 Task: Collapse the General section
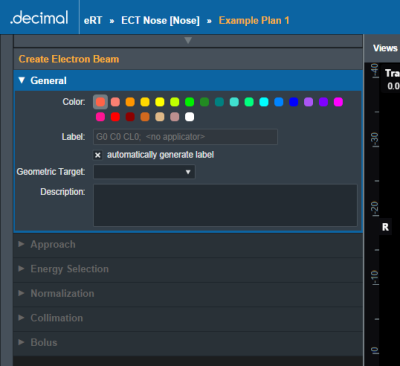click(x=188, y=80)
